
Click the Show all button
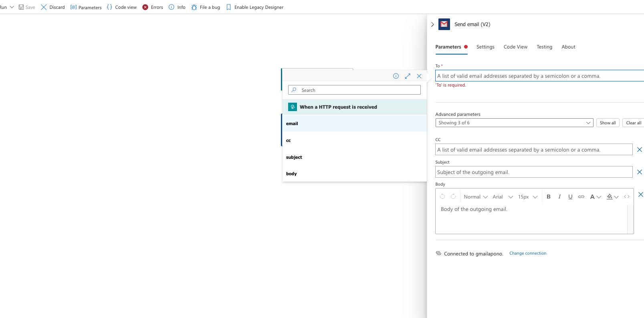coord(608,123)
